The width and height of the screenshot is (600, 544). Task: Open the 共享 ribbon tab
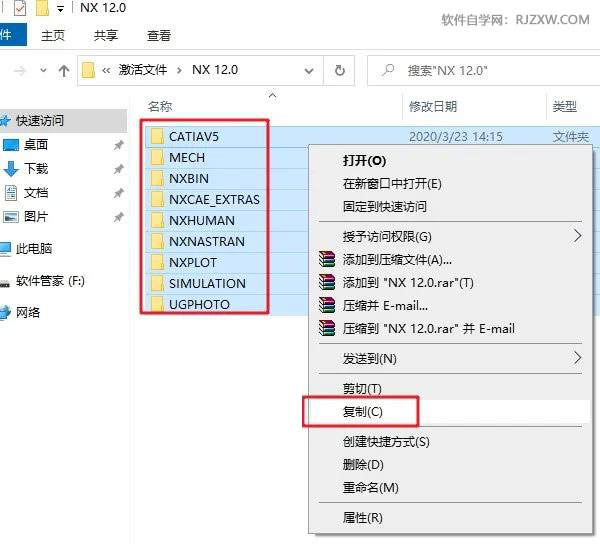click(x=106, y=36)
